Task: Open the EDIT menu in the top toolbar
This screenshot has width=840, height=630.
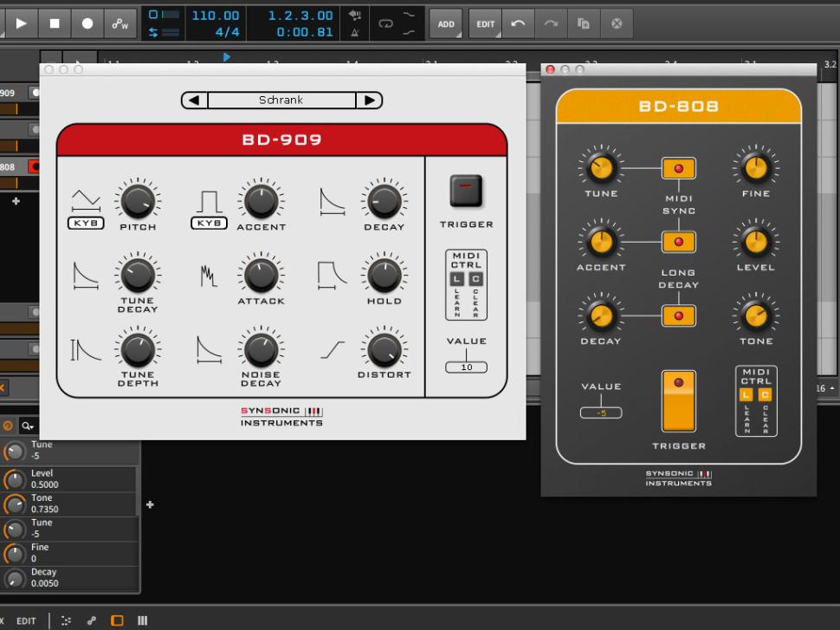Action: pyautogui.click(x=484, y=23)
